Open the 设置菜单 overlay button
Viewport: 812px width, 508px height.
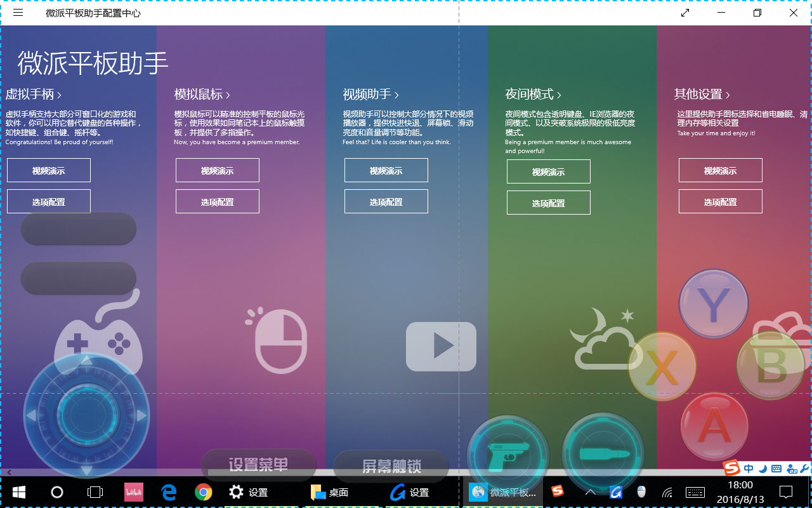tap(258, 465)
